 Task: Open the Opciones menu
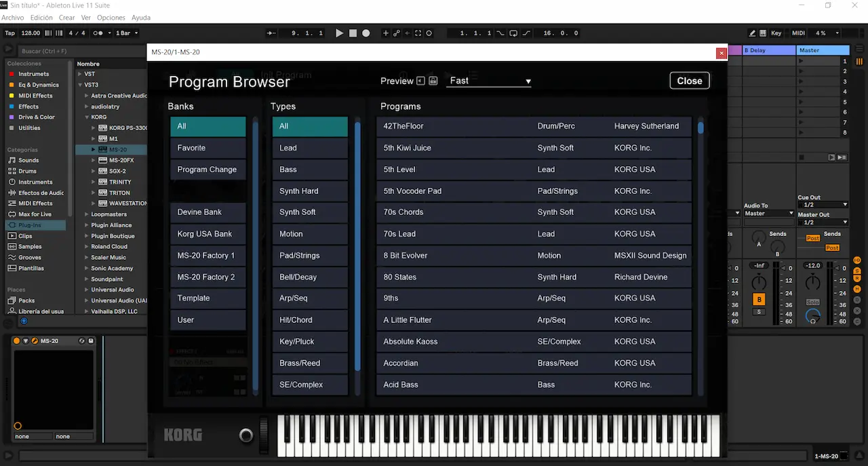tap(111, 18)
